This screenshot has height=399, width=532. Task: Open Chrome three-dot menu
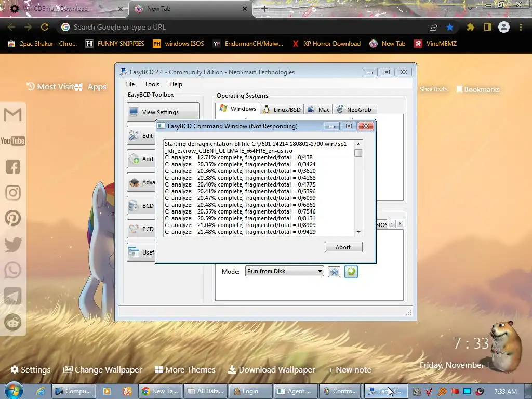521,27
